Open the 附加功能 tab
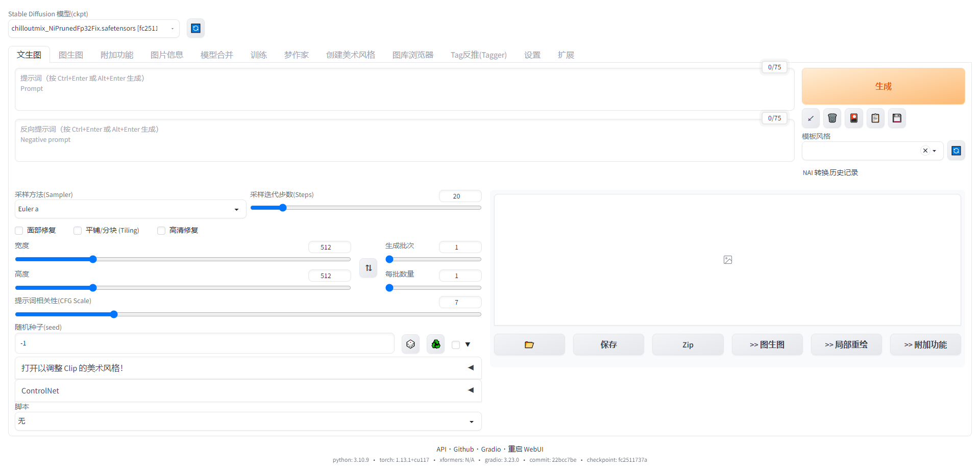 click(117, 55)
